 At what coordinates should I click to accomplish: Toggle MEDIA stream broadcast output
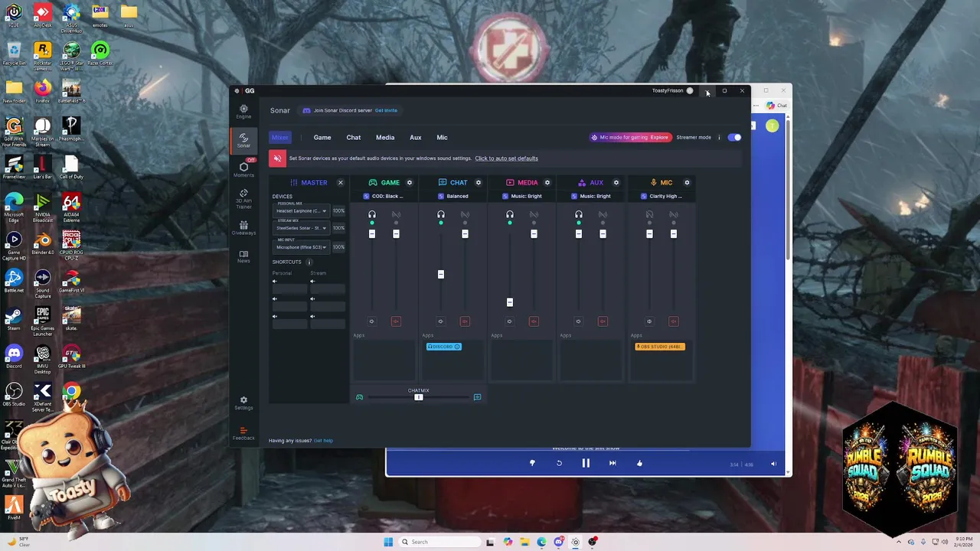[534, 214]
